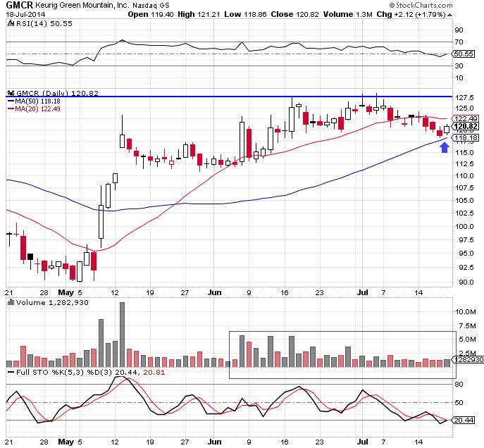
Task: Click the MA(50) 118.18 legend entry
Action: pos(34,101)
